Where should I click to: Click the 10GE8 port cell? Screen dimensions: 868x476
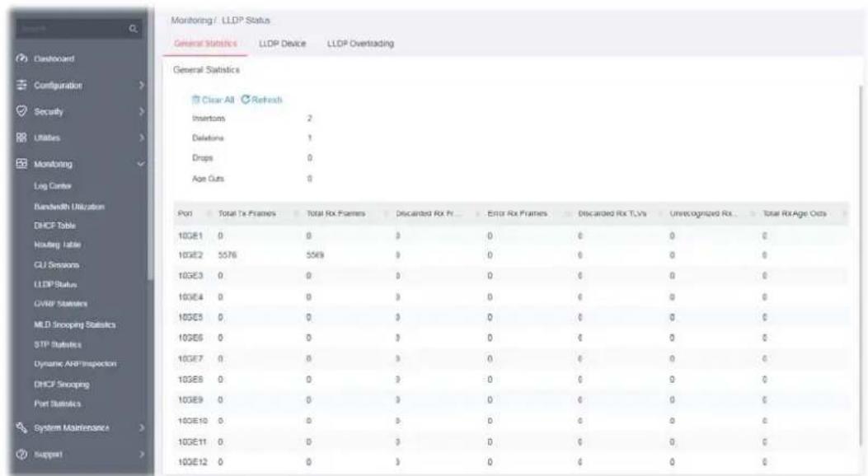pyautogui.click(x=190, y=380)
